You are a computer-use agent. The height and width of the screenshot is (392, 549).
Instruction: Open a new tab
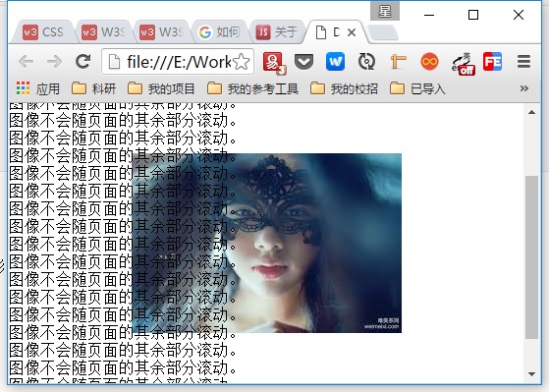click(x=383, y=33)
